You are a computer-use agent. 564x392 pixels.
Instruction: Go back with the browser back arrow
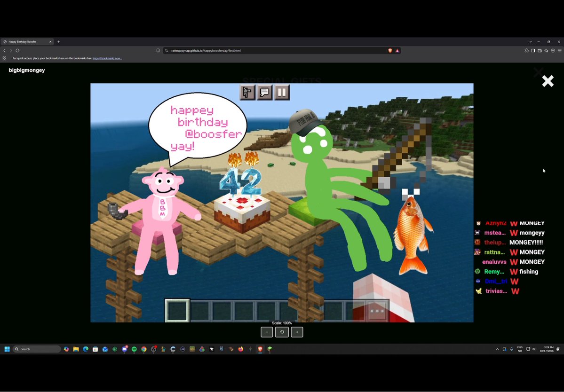pos(4,51)
